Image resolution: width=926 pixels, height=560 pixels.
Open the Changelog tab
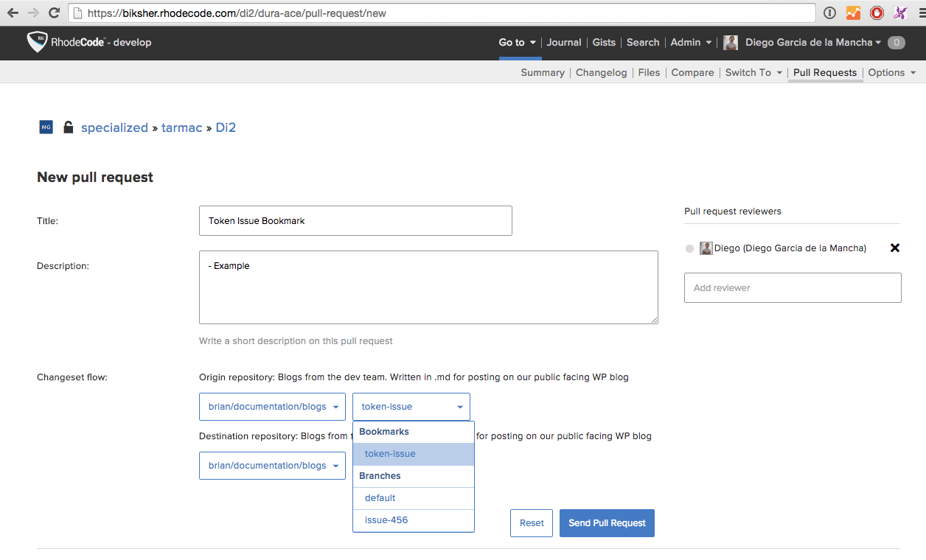(x=601, y=72)
